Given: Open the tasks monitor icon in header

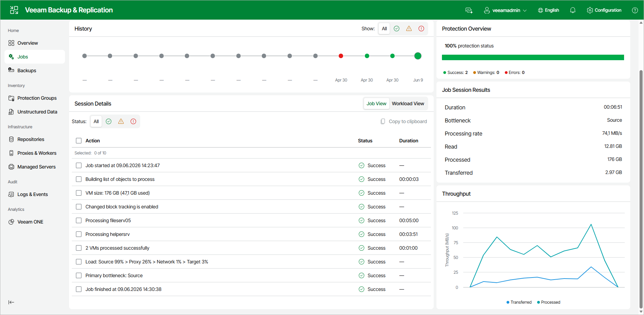Looking at the screenshot, I should (x=469, y=10).
